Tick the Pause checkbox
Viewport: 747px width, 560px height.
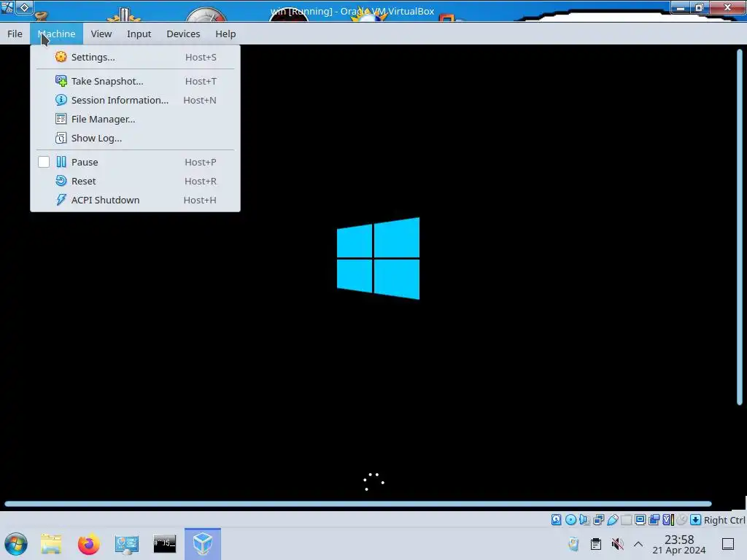[x=43, y=162]
